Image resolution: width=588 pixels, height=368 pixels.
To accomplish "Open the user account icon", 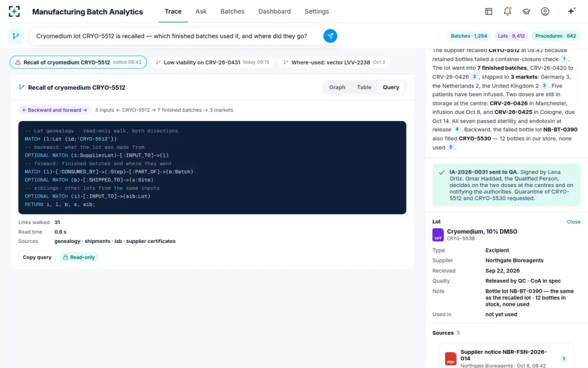I will pyautogui.click(x=545, y=11).
